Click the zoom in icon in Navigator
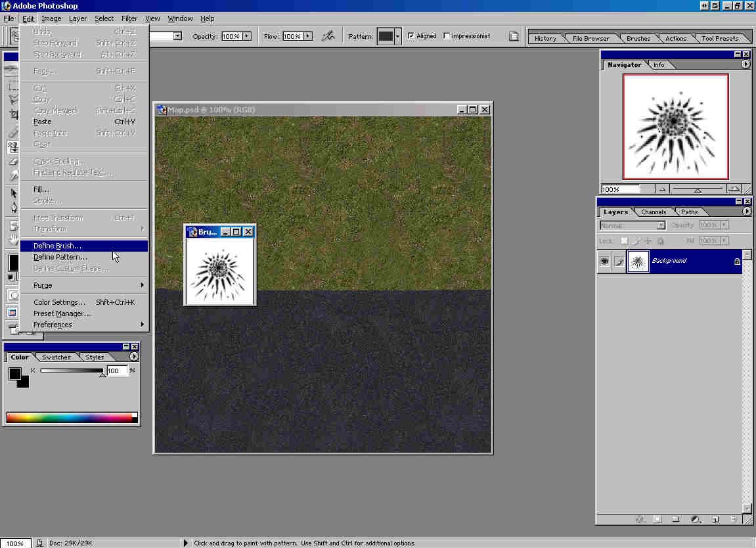This screenshot has width=756, height=548. pos(734,189)
